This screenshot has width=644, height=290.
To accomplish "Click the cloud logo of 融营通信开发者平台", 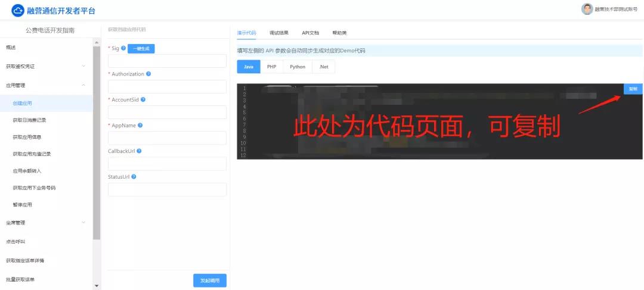I will (x=18, y=11).
